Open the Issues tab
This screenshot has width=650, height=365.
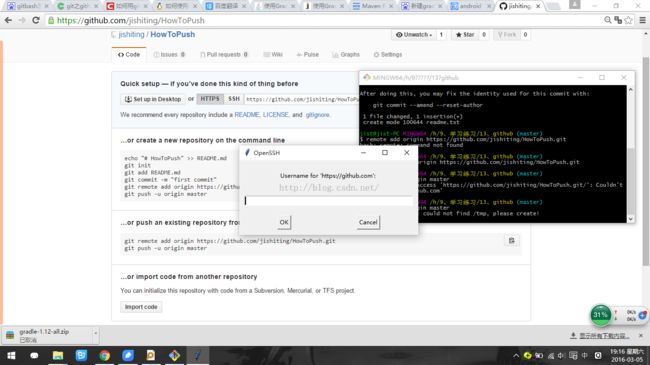[169, 54]
